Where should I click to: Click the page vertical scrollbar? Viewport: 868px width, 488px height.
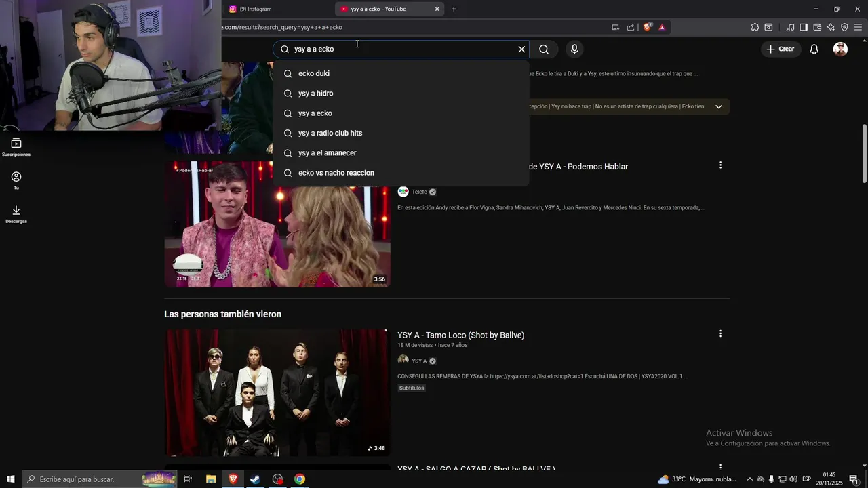[864, 153]
